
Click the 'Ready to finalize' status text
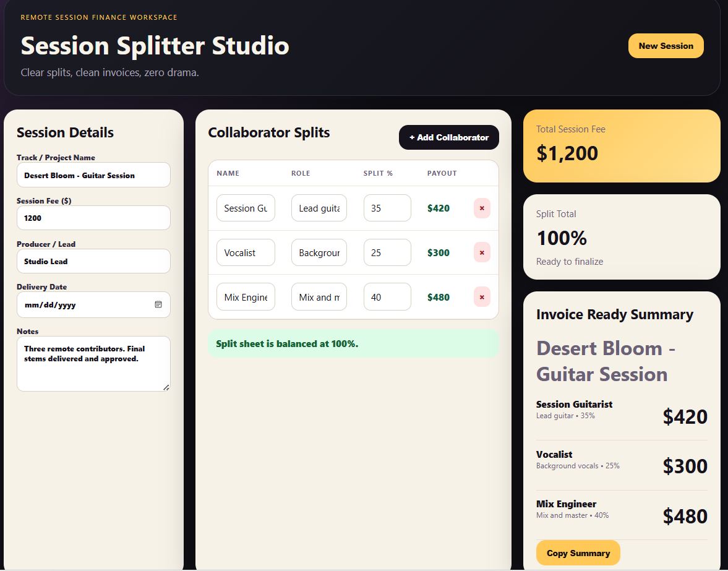pos(570,261)
